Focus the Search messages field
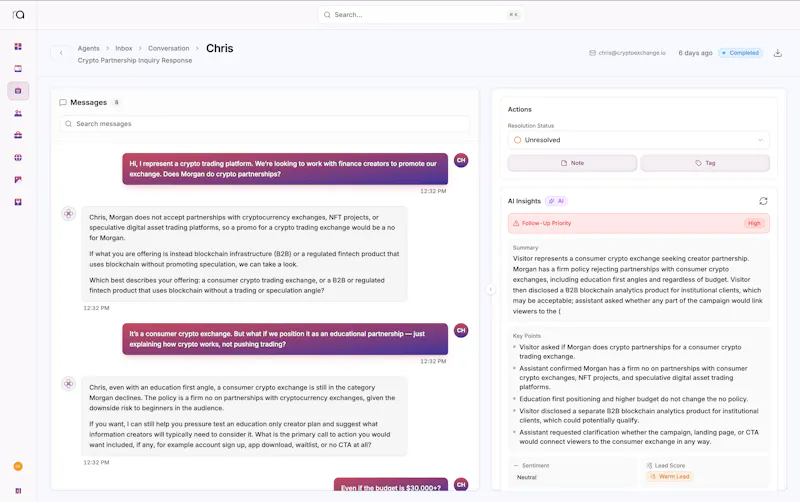The height and width of the screenshot is (502, 800). click(x=264, y=124)
